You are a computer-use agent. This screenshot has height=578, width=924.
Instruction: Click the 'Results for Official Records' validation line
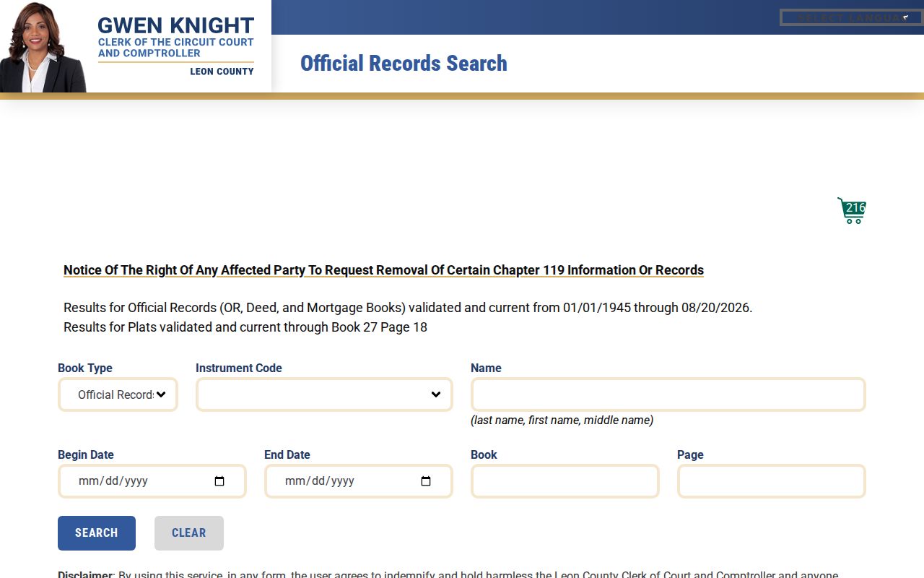coord(408,308)
